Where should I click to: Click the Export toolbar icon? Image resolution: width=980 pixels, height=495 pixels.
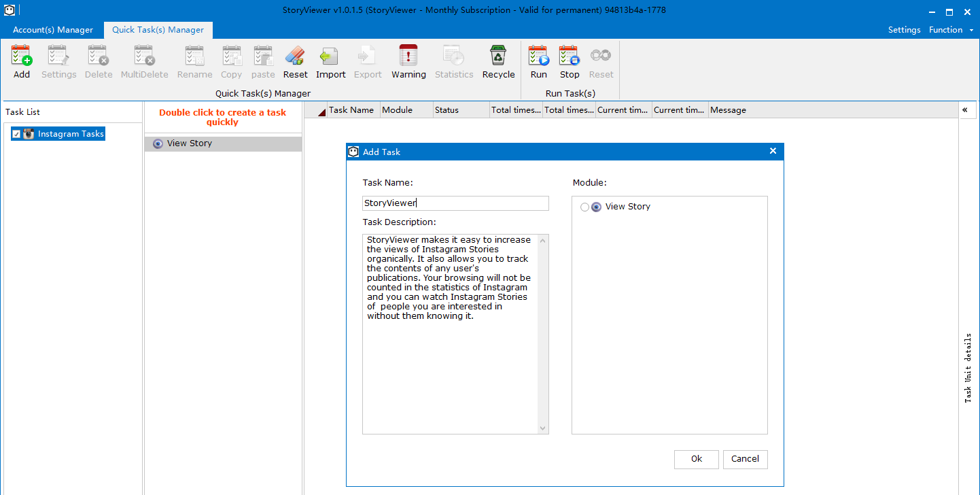[368, 55]
